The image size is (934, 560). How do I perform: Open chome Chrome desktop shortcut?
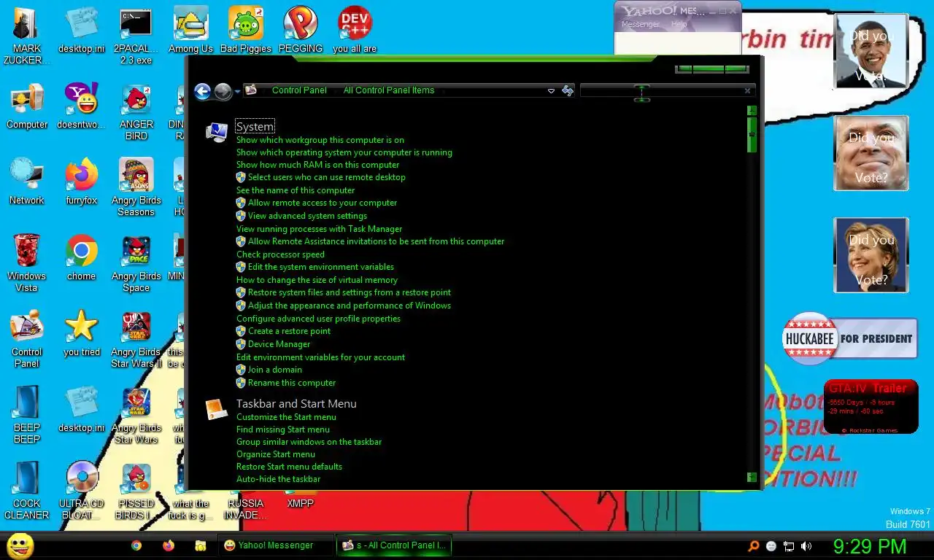pyautogui.click(x=81, y=258)
